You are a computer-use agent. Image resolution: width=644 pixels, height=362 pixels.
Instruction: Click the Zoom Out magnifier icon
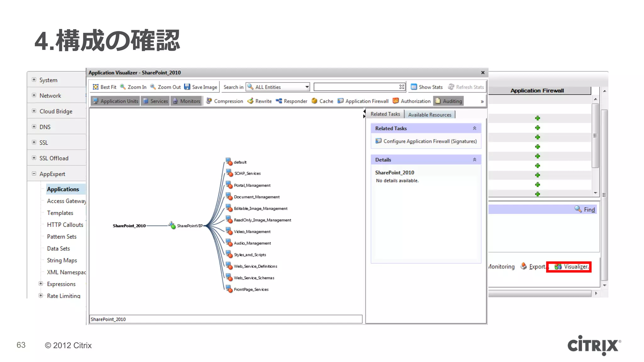pos(153,87)
